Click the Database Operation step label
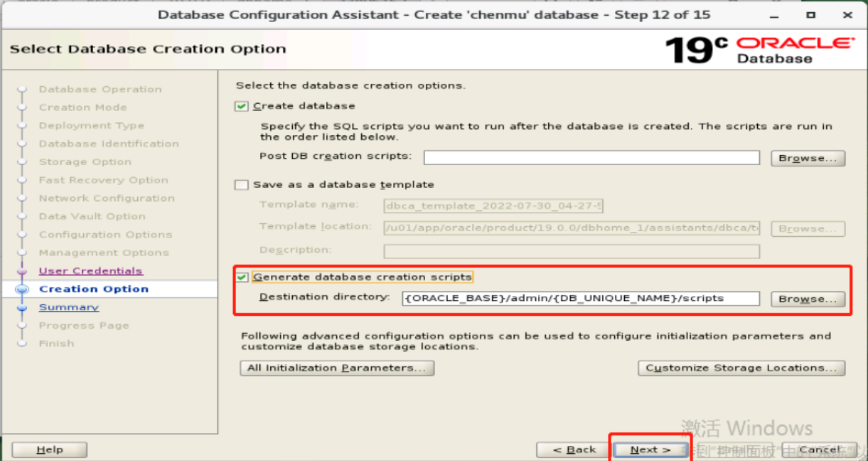868x461 pixels. pyautogui.click(x=100, y=90)
